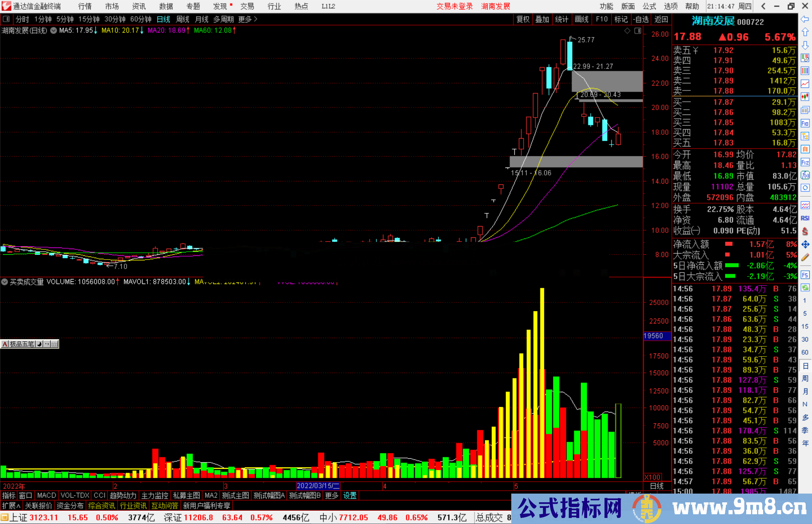812x524 pixels.
Task: Click the back arrow icon in right sidebar
Action: coord(805,19)
